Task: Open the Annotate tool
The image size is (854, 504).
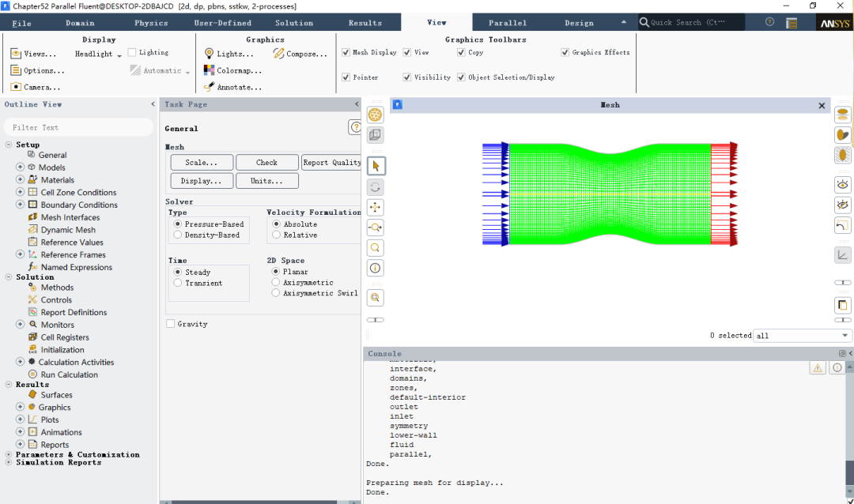Action: 232,87
